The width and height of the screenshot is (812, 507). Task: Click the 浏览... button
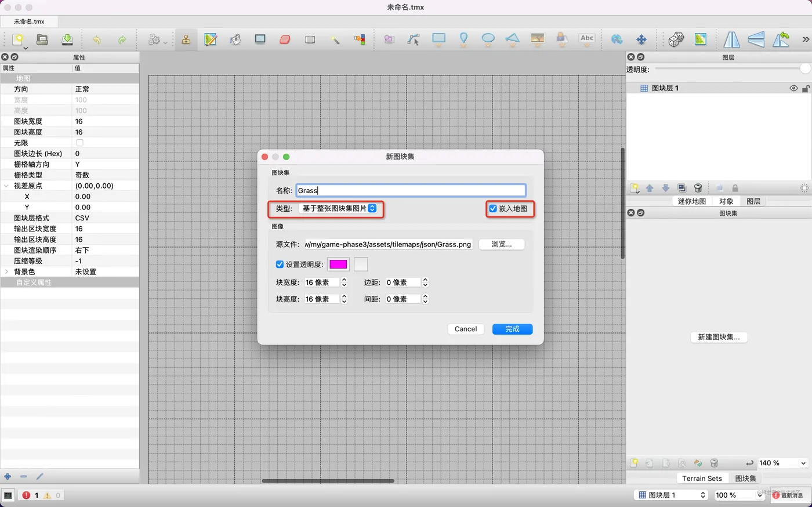tap(502, 244)
